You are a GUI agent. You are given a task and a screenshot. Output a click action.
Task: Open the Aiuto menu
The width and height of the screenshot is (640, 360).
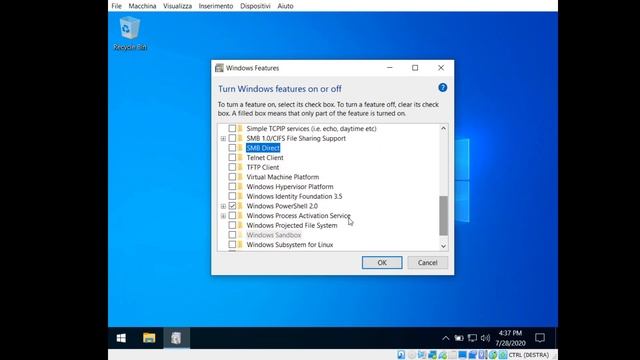tap(285, 6)
